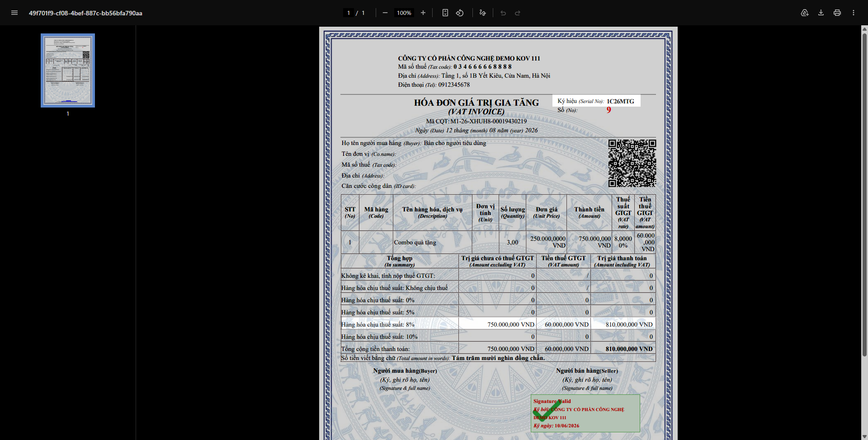Select the page 1 thumbnail
Image resolution: width=868 pixels, height=440 pixels.
point(68,70)
